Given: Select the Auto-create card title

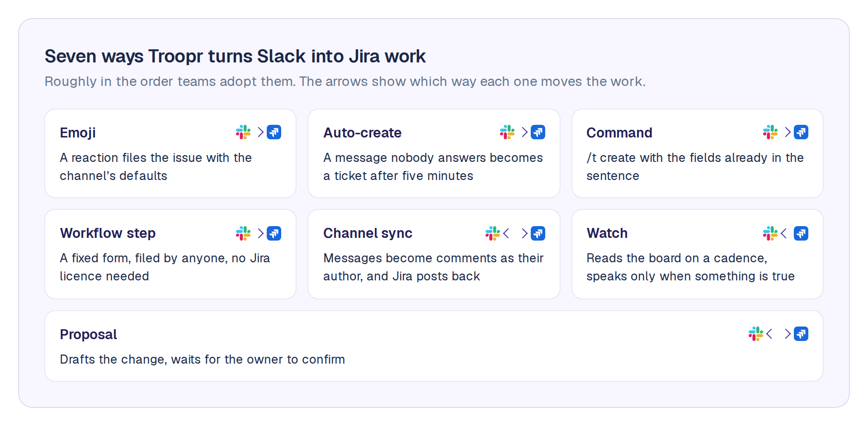Looking at the screenshot, I should pyautogui.click(x=362, y=133).
